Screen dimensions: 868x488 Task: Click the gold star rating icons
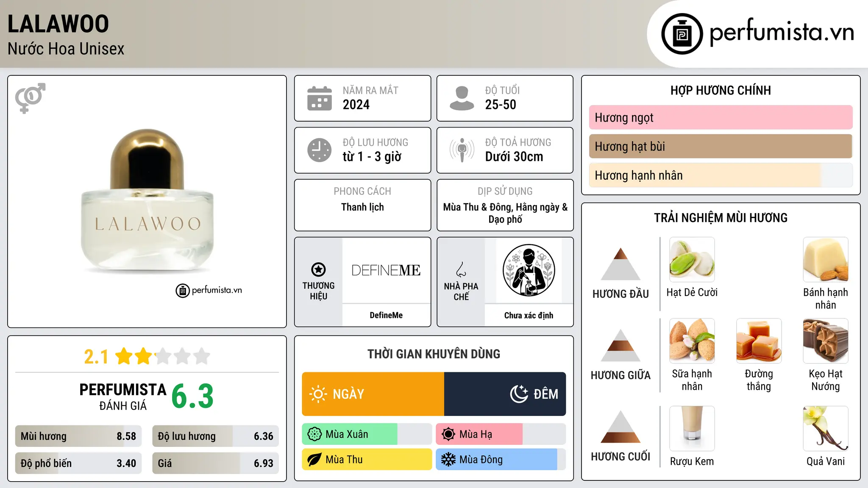click(x=163, y=356)
